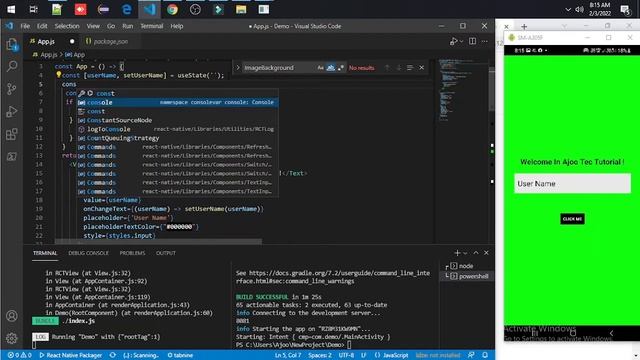Toggle Use Regular Expression in find widget

tap(340, 68)
